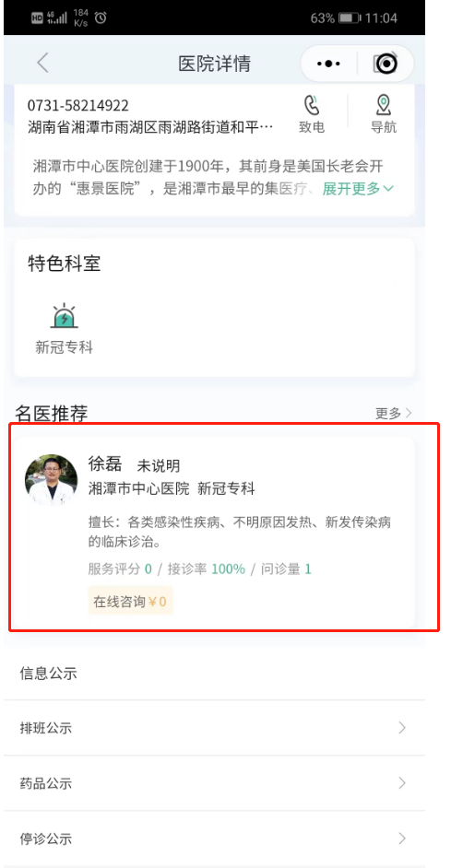Tap the 特色科室 section title
451x868 pixels.
click(65, 264)
